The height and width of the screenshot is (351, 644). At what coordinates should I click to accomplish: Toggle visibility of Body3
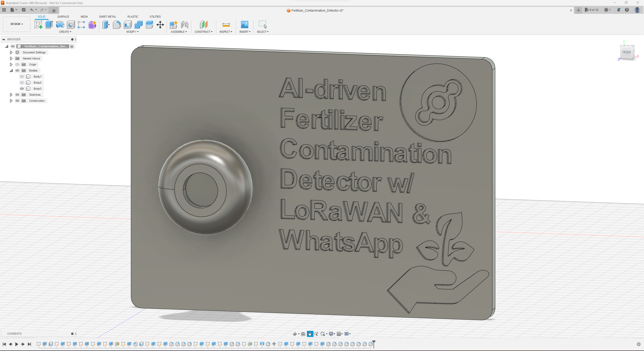(x=22, y=89)
